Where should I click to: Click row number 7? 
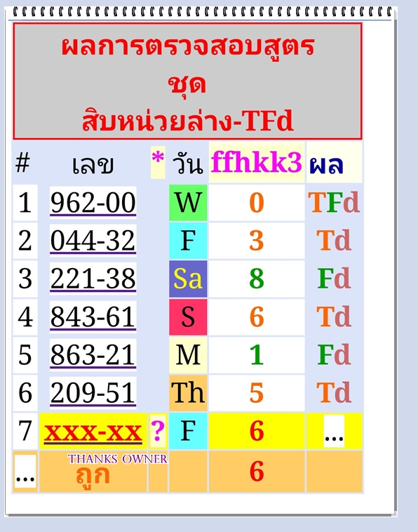(25, 431)
